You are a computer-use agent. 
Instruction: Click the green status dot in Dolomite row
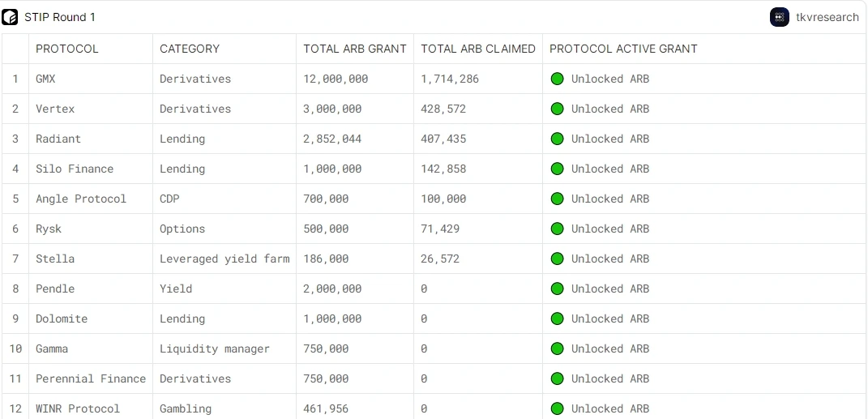click(x=557, y=319)
